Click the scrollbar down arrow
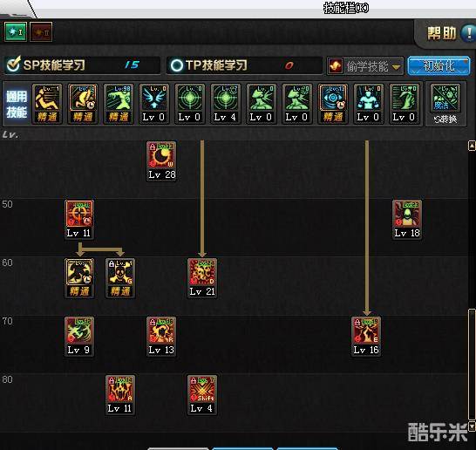 (x=472, y=426)
